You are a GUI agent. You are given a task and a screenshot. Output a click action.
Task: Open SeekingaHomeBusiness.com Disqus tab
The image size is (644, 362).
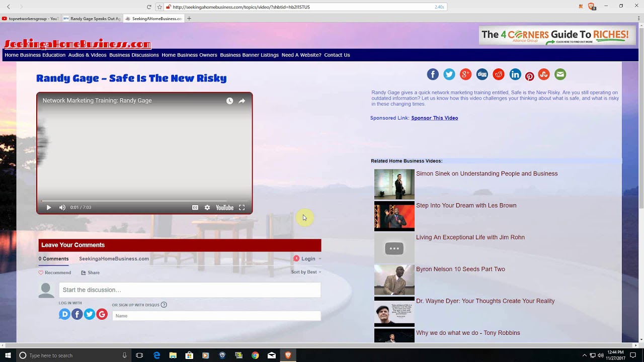point(114,259)
